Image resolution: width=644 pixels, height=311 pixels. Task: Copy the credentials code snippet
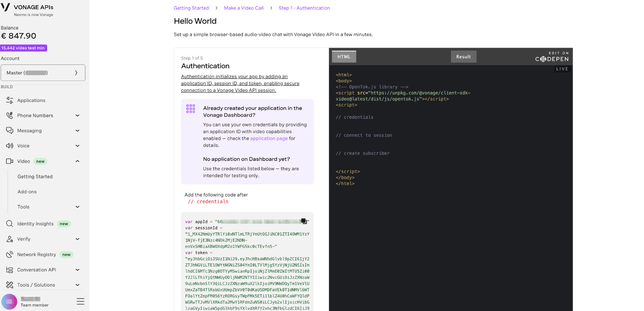pyautogui.click(x=304, y=221)
